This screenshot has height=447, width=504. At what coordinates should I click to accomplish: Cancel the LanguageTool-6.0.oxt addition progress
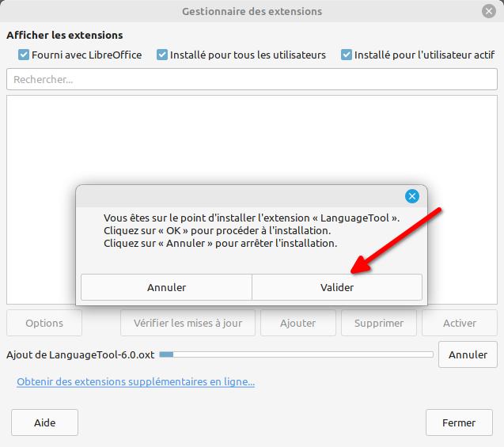point(468,354)
